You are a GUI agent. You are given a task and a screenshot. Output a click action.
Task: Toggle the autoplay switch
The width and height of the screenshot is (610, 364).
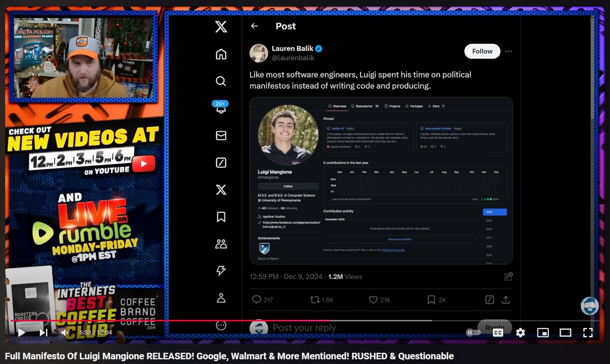pos(473,333)
